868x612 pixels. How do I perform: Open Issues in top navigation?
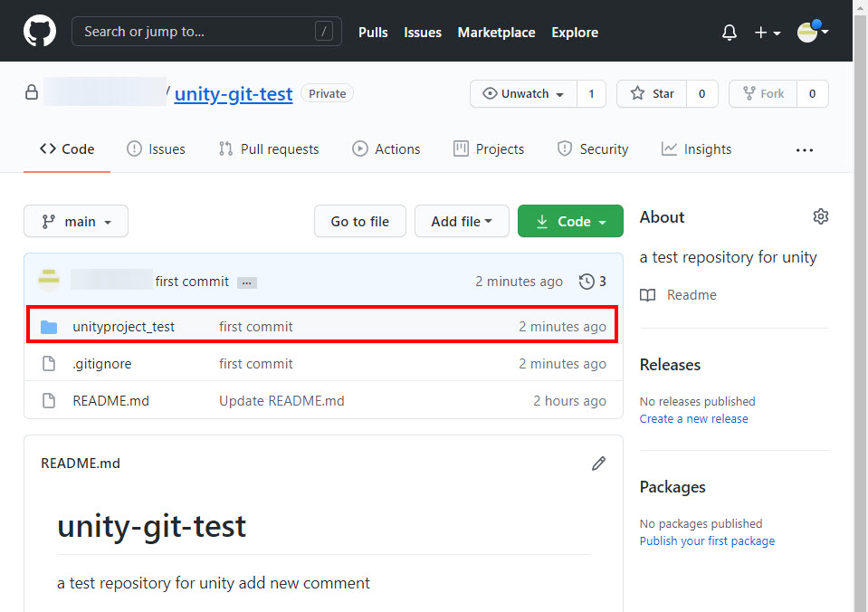[423, 32]
